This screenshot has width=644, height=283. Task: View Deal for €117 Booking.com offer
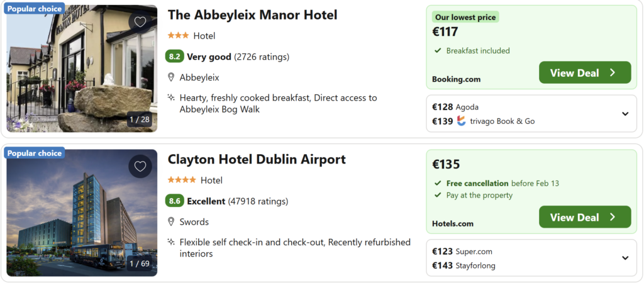tap(584, 73)
